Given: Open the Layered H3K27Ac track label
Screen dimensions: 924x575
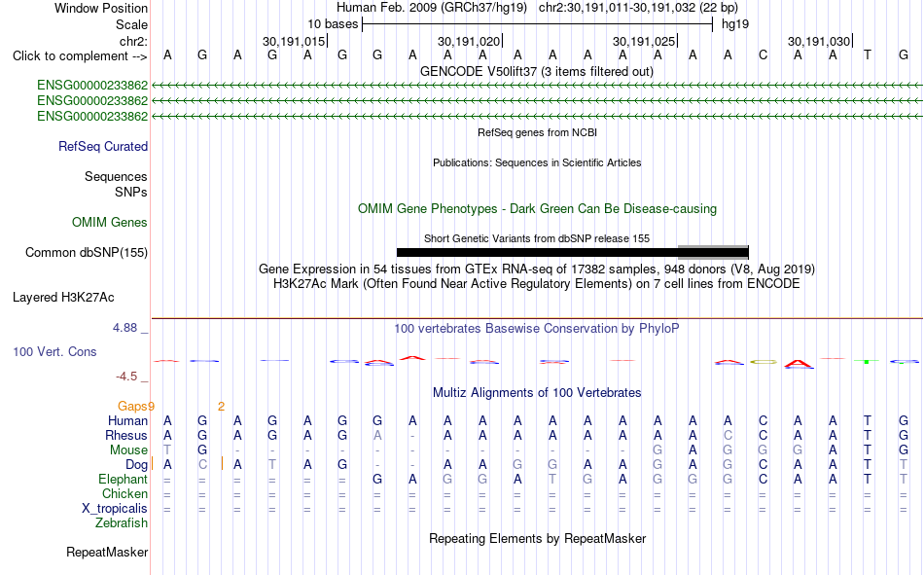Looking at the screenshot, I should tap(63, 298).
